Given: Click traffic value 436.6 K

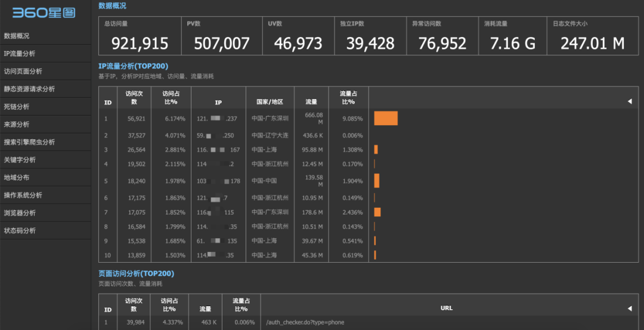Looking at the screenshot, I should coord(312,135).
